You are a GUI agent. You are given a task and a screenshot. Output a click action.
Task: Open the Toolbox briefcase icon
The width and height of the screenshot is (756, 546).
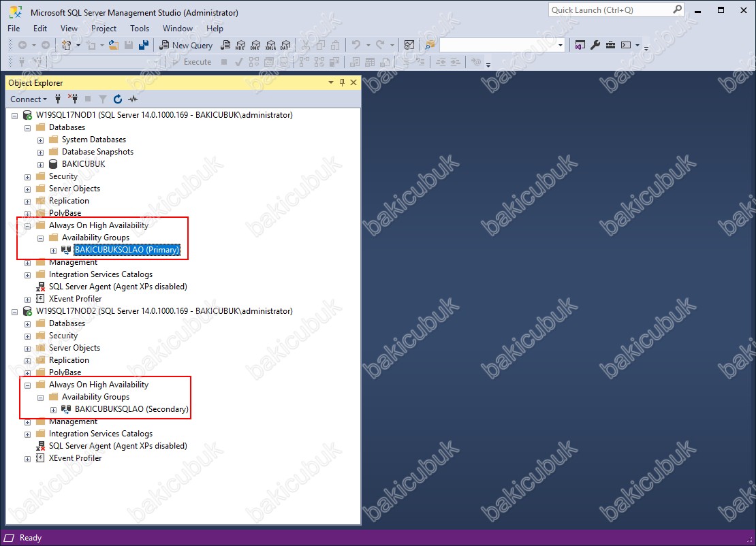611,46
